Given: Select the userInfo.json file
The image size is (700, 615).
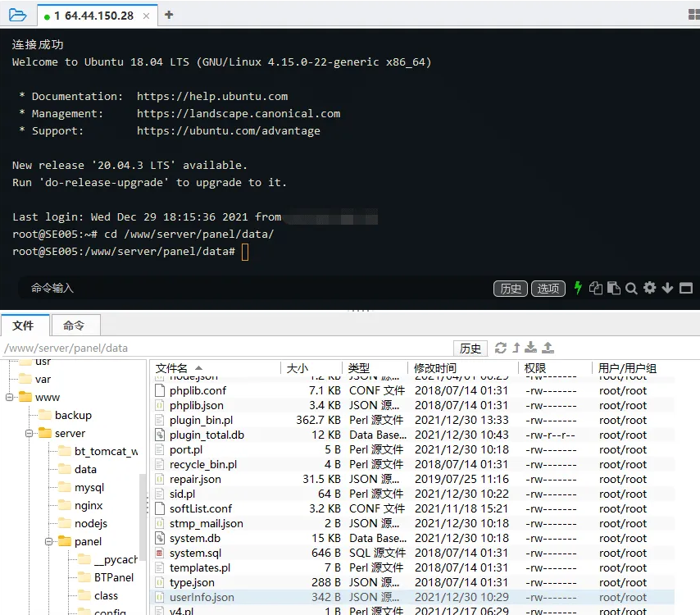Looking at the screenshot, I should tap(202, 597).
